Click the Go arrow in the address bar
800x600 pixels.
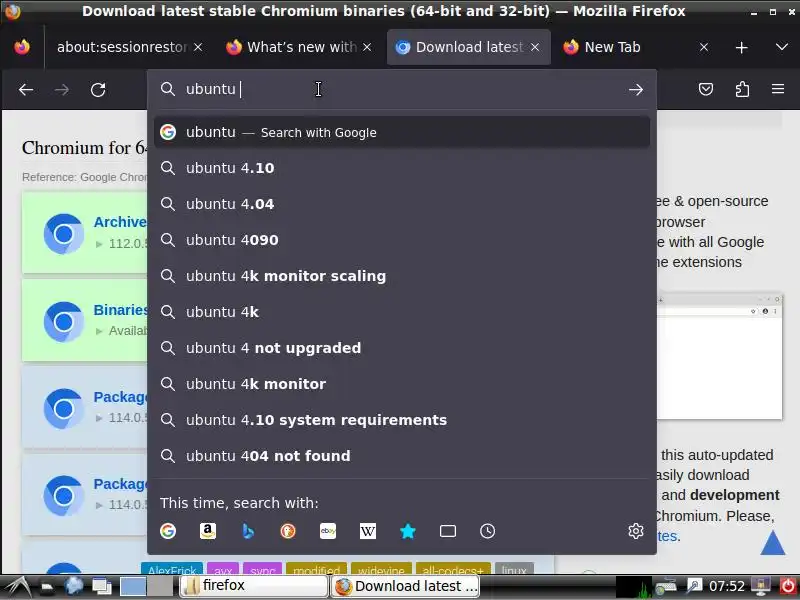[636, 90]
